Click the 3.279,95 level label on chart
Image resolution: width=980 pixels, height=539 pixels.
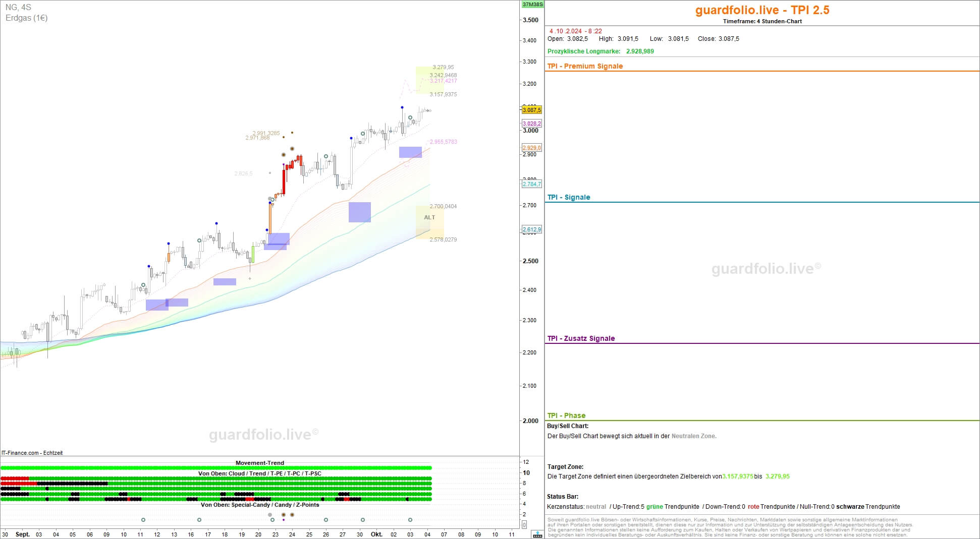coord(443,67)
